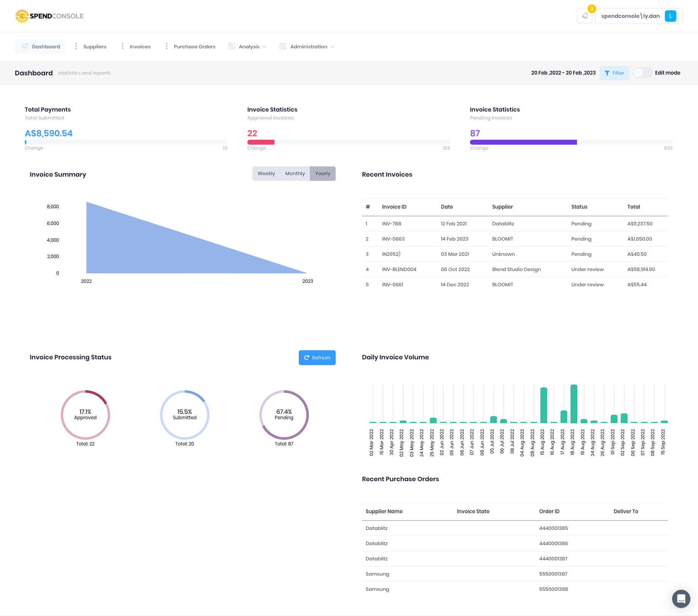Switch Invoice Summary to Weekly view
This screenshot has width=698, height=616.
[x=266, y=173]
